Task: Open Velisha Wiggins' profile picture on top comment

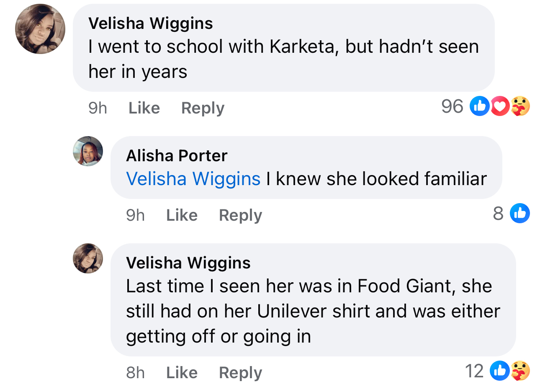Action: click(40, 29)
